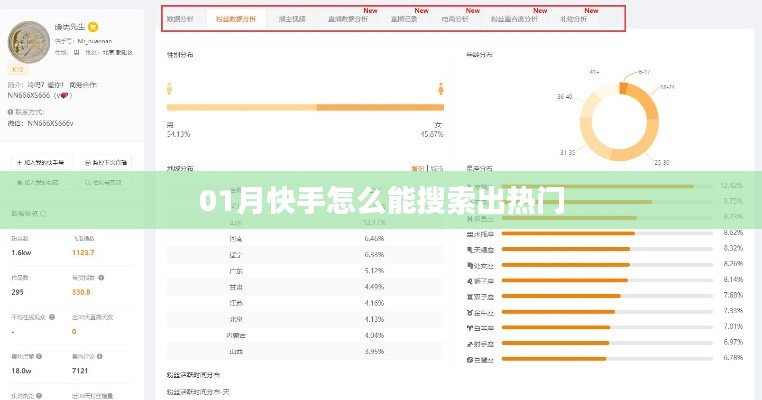Select the 山西 row in region table
The width and height of the screenshot is (762, 400).
click(x=305, y=351)
